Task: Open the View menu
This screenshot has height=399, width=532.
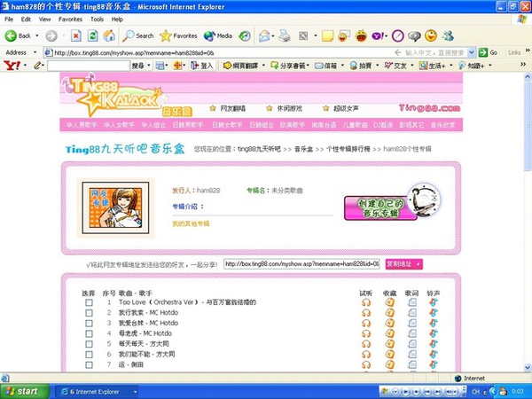Action: pos(44,20)
